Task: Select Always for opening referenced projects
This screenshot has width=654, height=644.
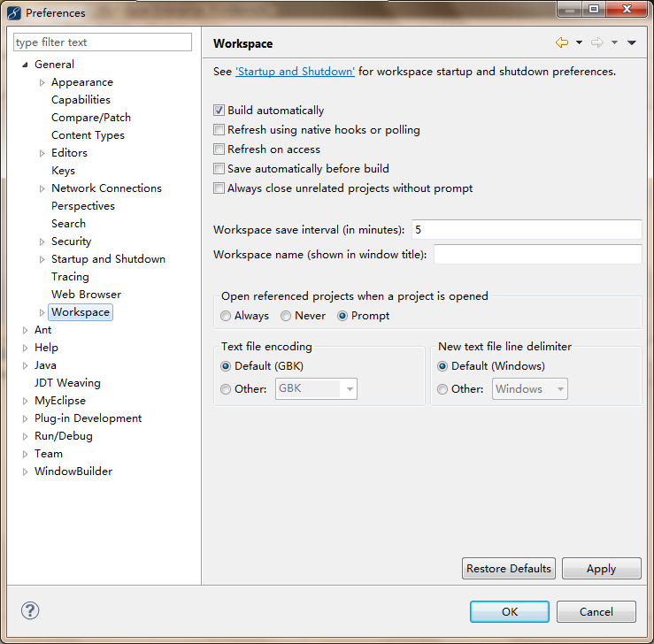Action: click(x=226, y=316)
